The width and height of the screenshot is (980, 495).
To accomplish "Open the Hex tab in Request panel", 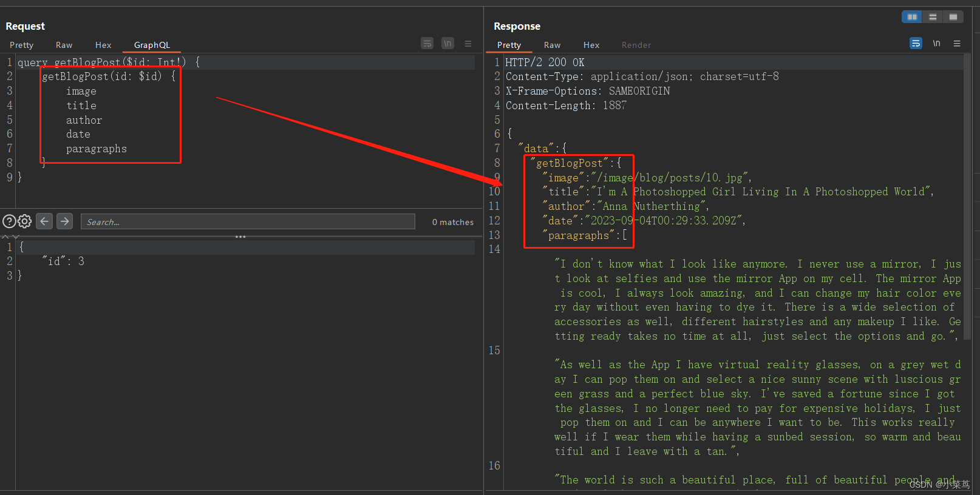I will (x=103, y=45).
